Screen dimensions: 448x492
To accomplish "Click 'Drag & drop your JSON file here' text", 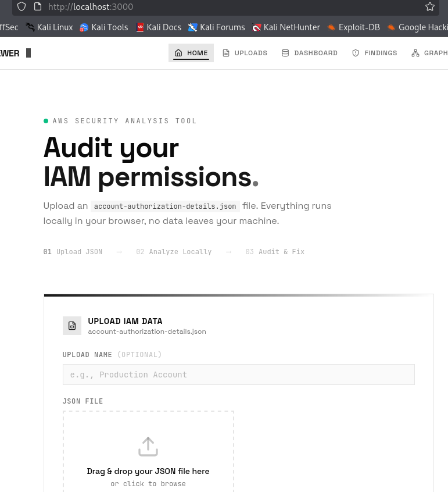I will click(148, 471).
